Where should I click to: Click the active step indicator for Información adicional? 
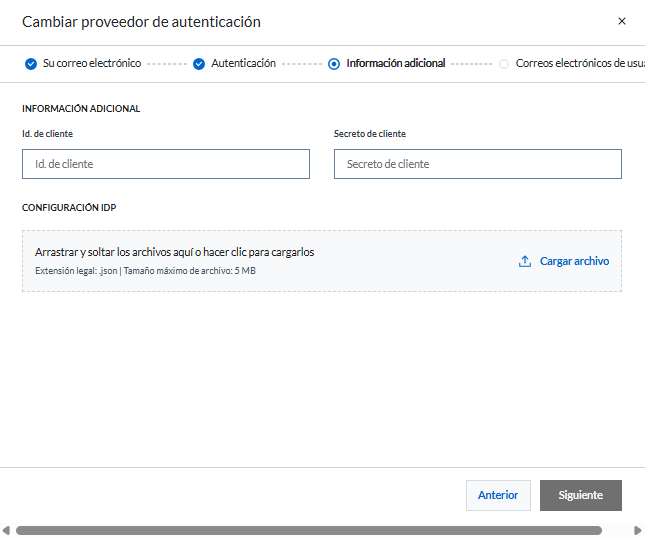click(334, 64)
